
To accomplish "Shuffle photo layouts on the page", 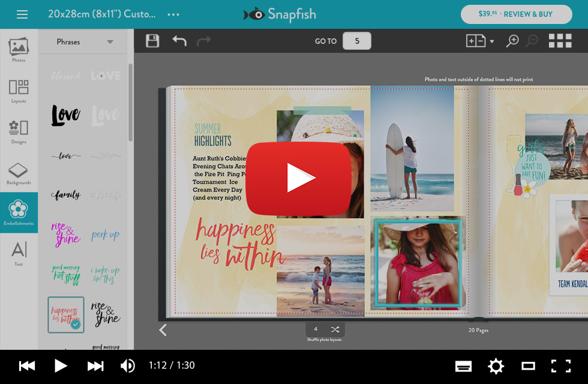I will pyautogui.click(x=334, y=329).
